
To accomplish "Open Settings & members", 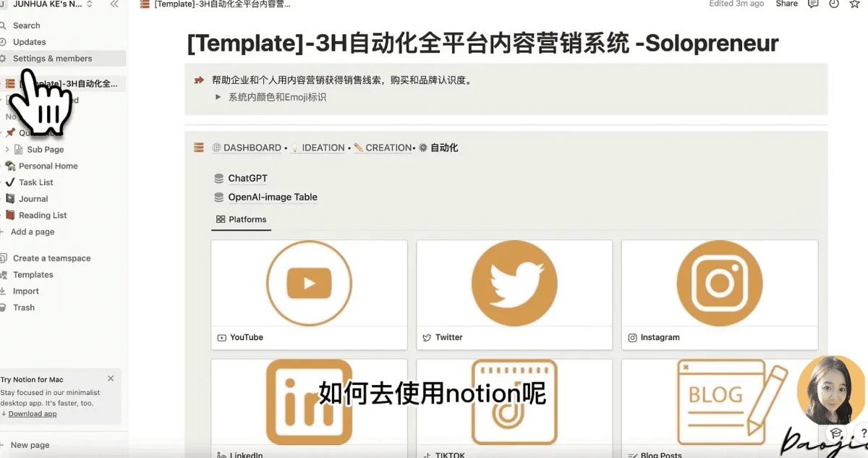I will tap(52, 59).
